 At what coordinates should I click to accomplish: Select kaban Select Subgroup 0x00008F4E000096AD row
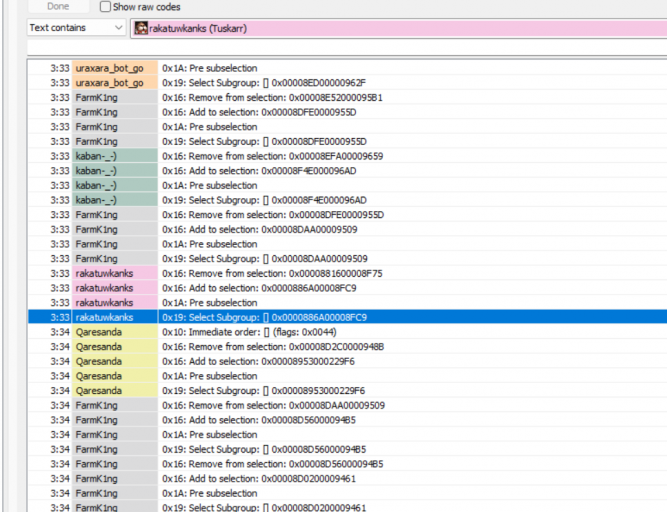(348, 200)
